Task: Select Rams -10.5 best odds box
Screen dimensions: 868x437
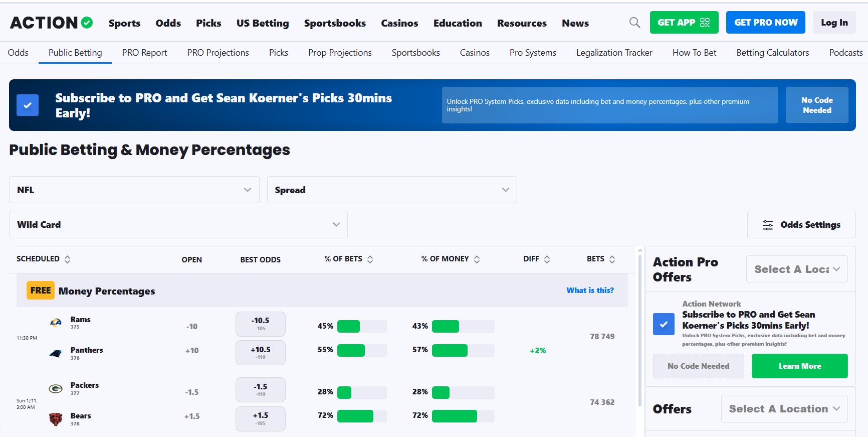Action: click(261, 324)
